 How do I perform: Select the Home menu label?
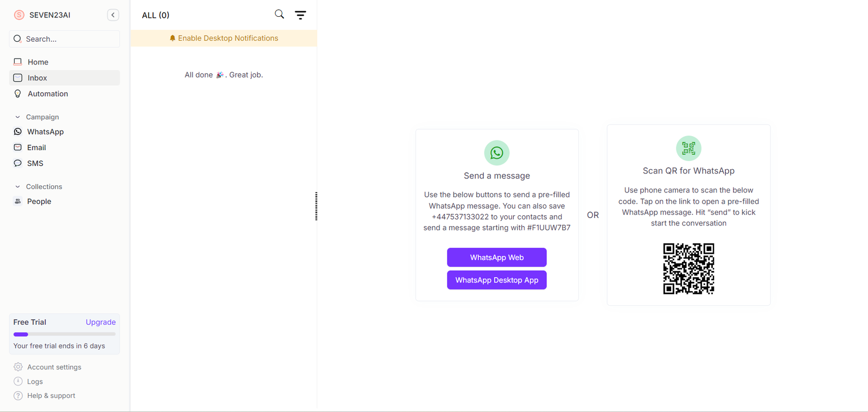click(x=38, y=62)
